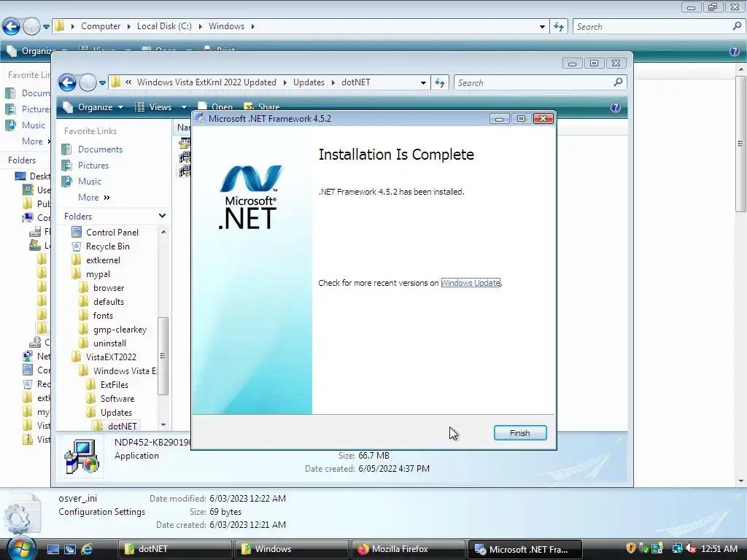Image resolution: width=747 pixels, height=560 pixels.
Task: Open Internet Explorer from Quick Launch
Action: coord(87,549)
